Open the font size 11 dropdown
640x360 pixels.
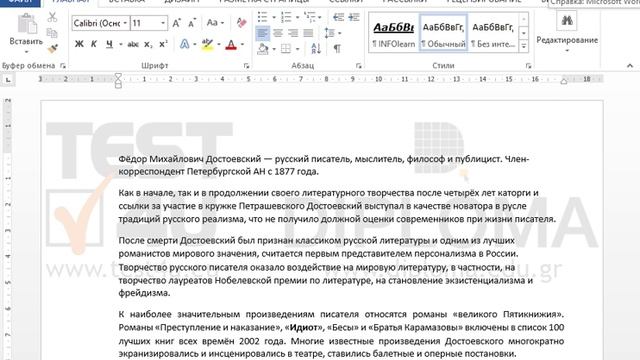click(x=163, y=23)
